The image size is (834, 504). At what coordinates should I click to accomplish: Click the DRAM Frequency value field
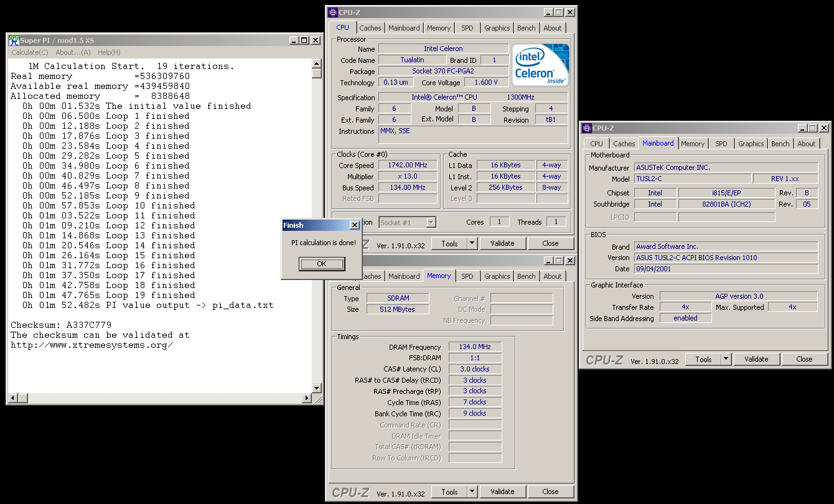tap(476, 347)
